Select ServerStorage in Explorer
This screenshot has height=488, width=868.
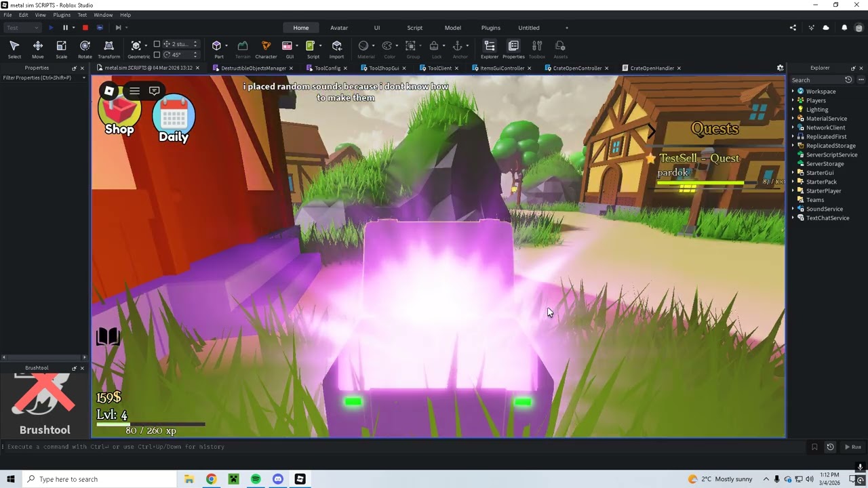(x=825, y=164)
